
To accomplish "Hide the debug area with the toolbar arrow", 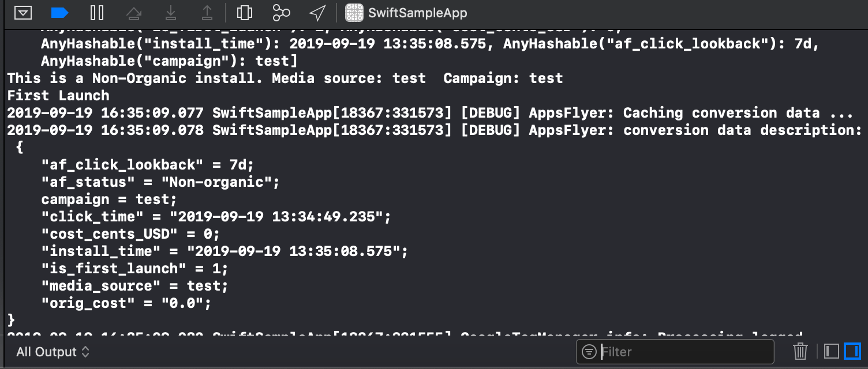I will (23, 12).
